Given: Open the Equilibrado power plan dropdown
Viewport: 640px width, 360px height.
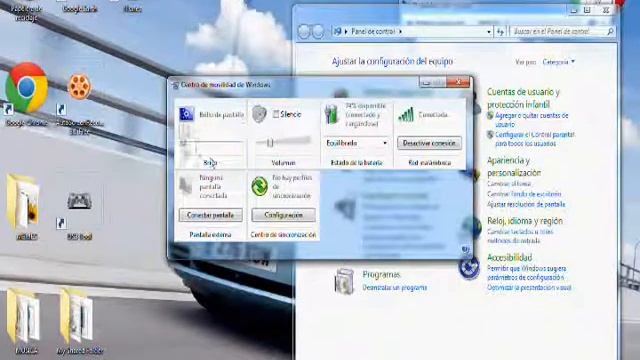Looking at the screenshot, I should [357, 143].
